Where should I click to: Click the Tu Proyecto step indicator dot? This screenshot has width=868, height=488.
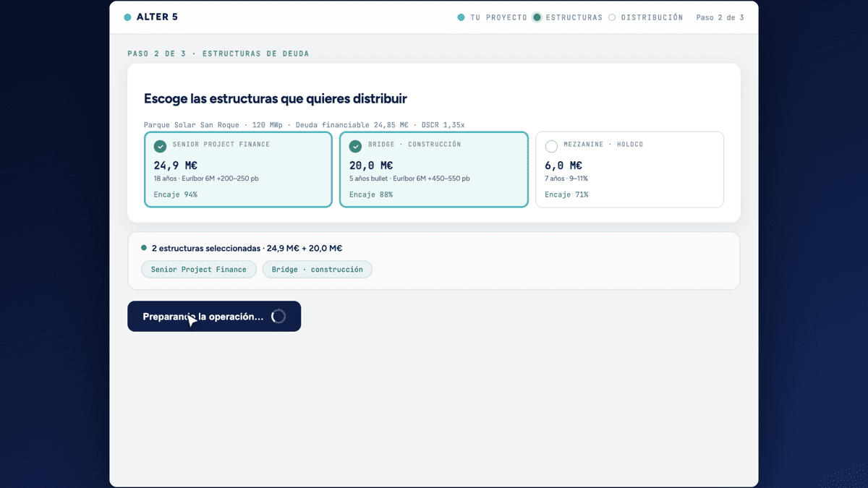tap(461, 17)
